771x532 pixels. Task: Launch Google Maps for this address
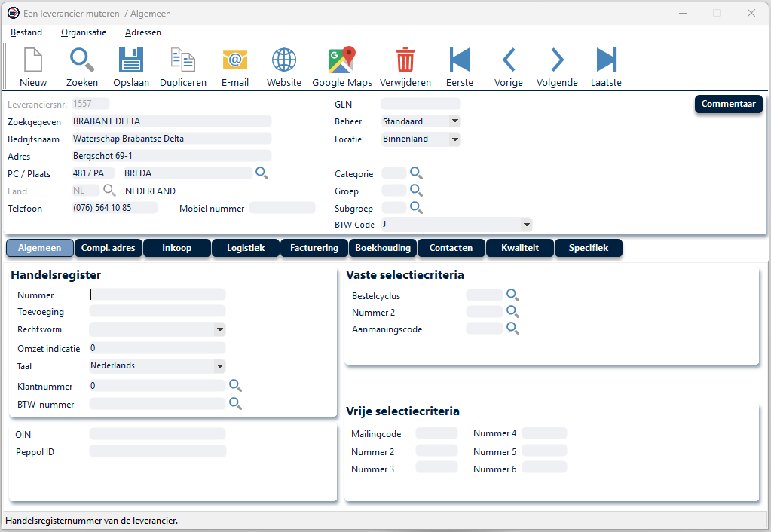click(x=342, y=66)
